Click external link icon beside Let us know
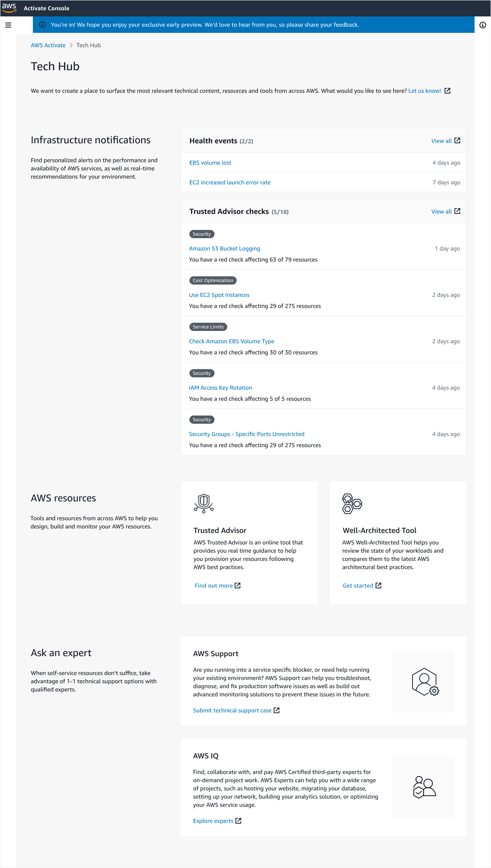491x868 pixels. (x=447, y=91)
